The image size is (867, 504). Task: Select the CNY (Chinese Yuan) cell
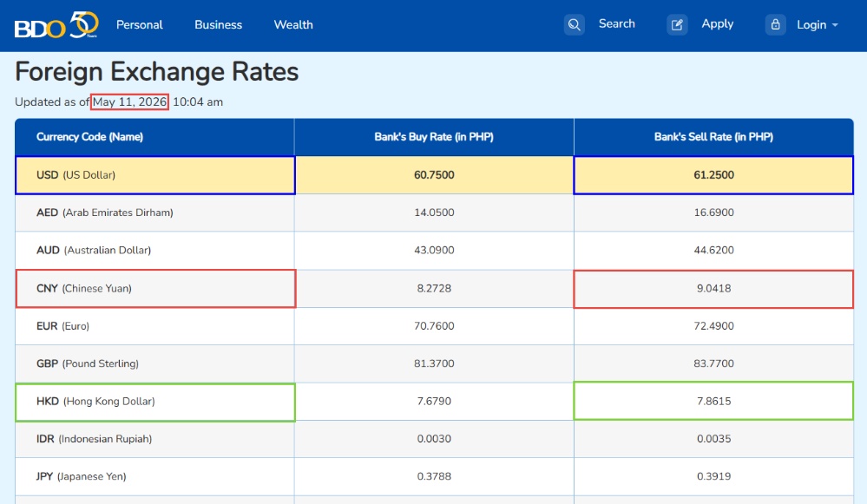coord(155,289)
